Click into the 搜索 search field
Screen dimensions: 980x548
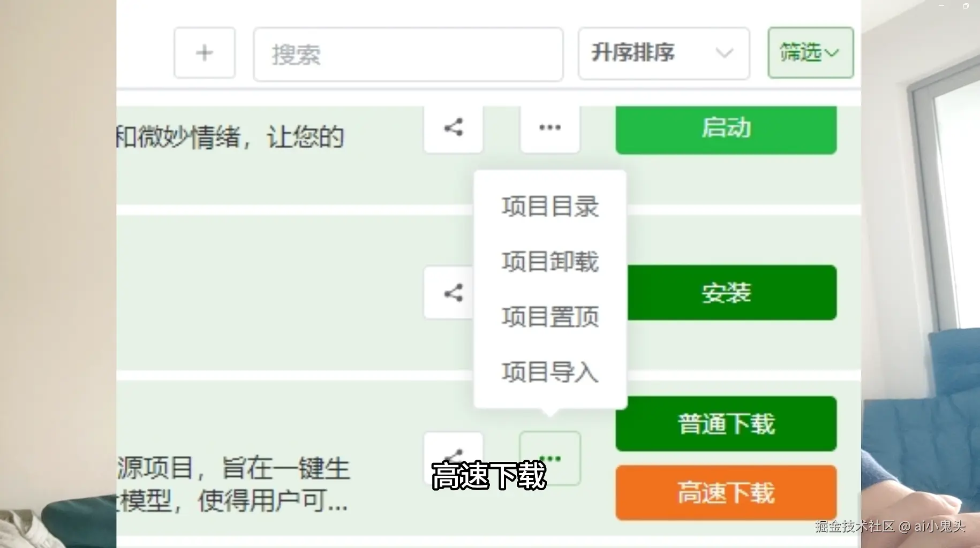click(408, 55)
